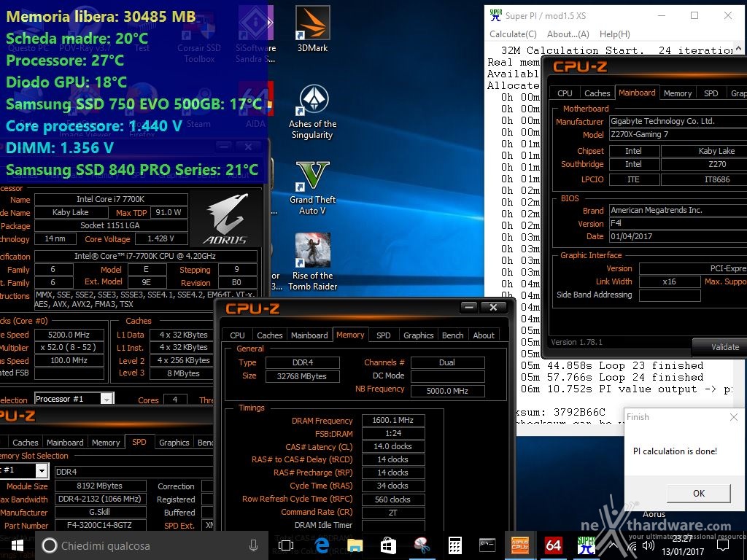The width and height of the screenshot is (747, 560).
Task: Open the Help(H) menu in Super PI
Action: [x=614, y=34]
